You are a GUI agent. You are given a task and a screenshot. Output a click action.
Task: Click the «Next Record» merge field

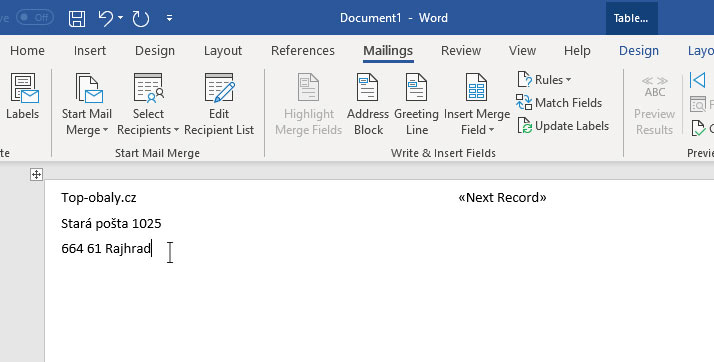502,198
